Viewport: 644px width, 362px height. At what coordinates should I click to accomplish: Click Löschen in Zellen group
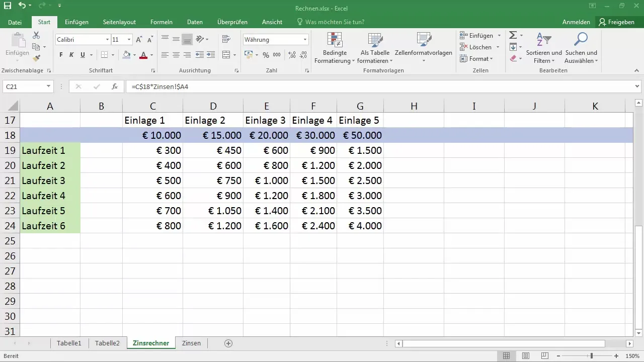point(479,47)
